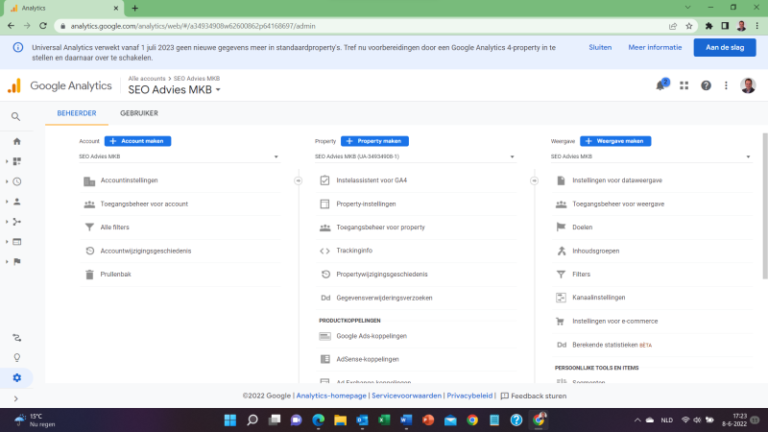Open Discover lightbulb icon
768x432 pixels.
(x=17, y=358)
